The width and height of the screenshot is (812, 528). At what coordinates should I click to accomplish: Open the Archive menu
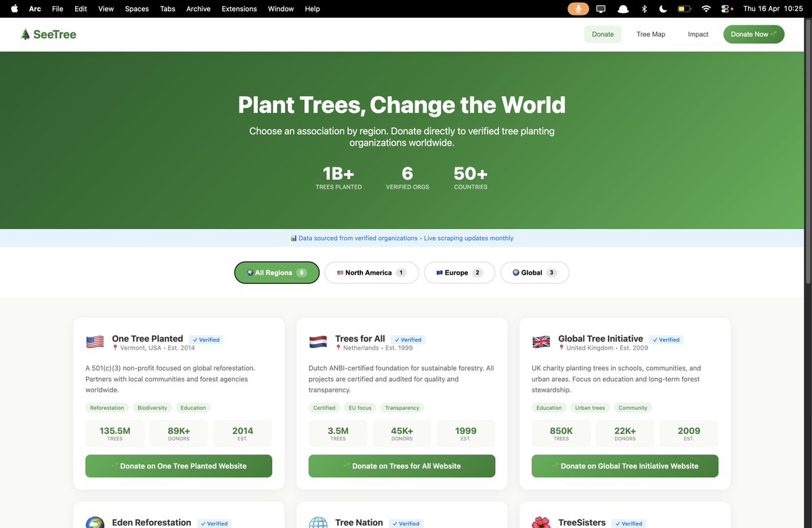point(198,9)
